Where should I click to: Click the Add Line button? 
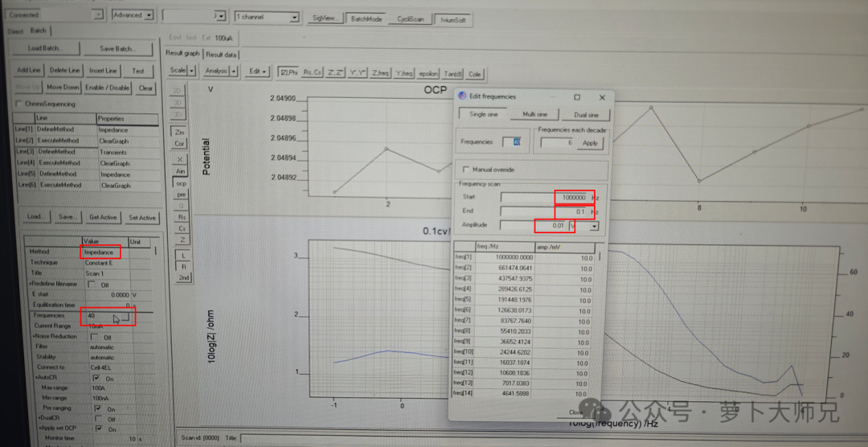29,70
